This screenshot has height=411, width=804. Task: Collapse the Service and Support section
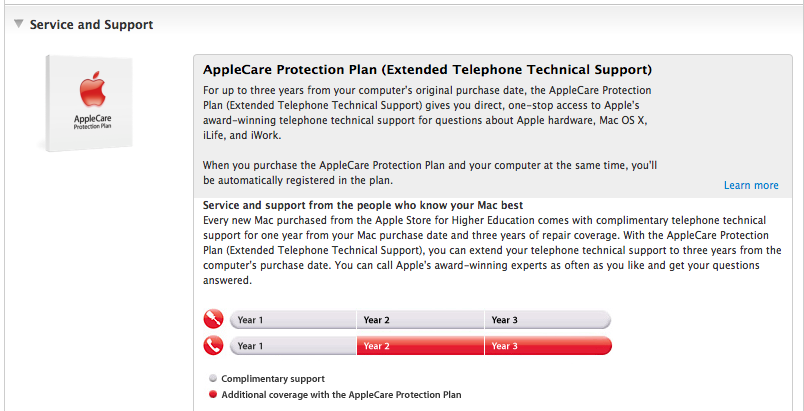tap(18, 24)
